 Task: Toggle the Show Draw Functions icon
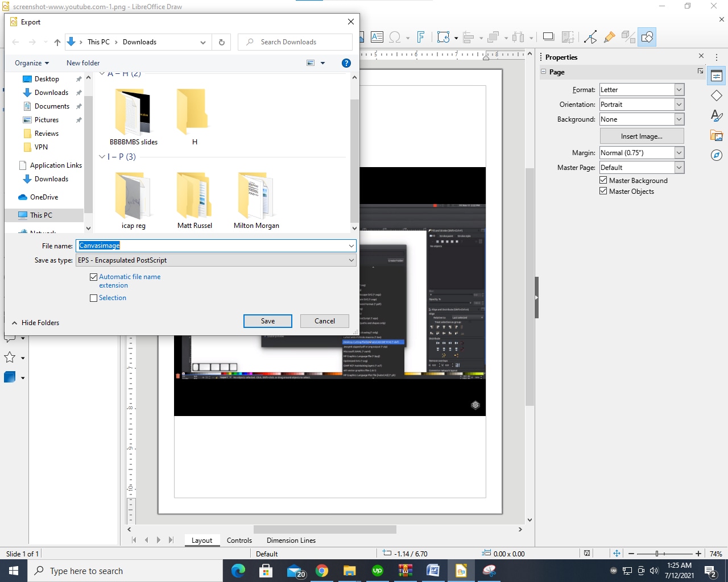point(647,38)
